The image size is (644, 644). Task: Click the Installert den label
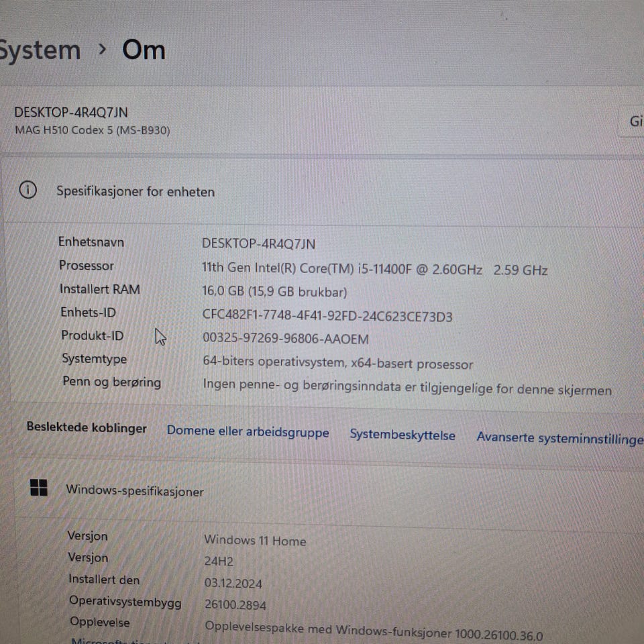coord(104,580)
